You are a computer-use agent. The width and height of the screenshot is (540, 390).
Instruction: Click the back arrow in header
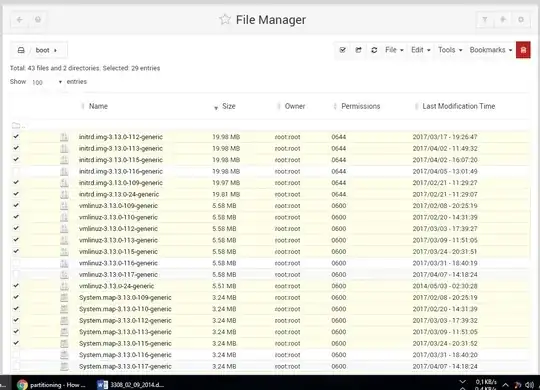click(20, 20)
